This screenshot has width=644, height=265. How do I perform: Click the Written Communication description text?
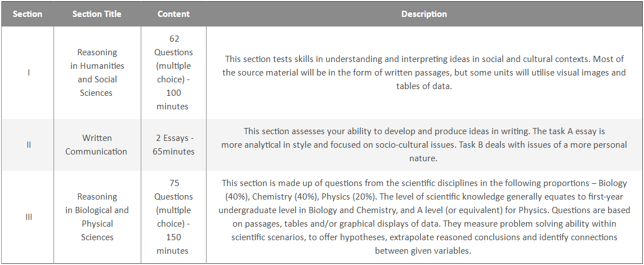(x=424, y=145)
